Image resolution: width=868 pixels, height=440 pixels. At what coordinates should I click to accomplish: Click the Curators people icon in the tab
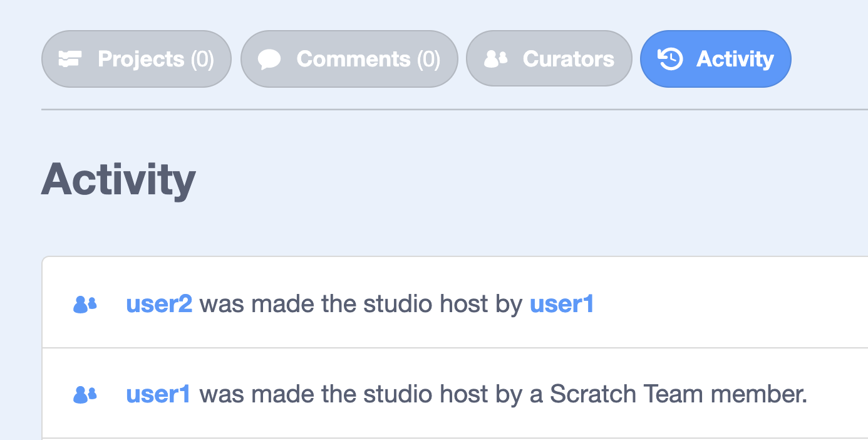pos(496,59)
